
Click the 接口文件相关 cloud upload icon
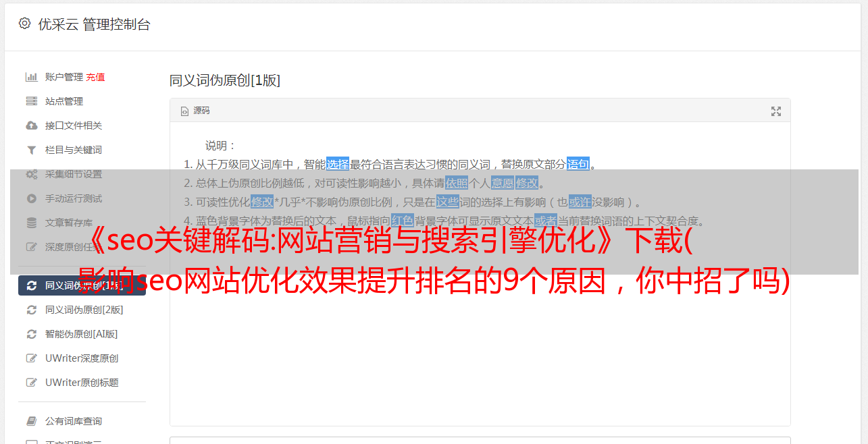click(x=31, y=126)
